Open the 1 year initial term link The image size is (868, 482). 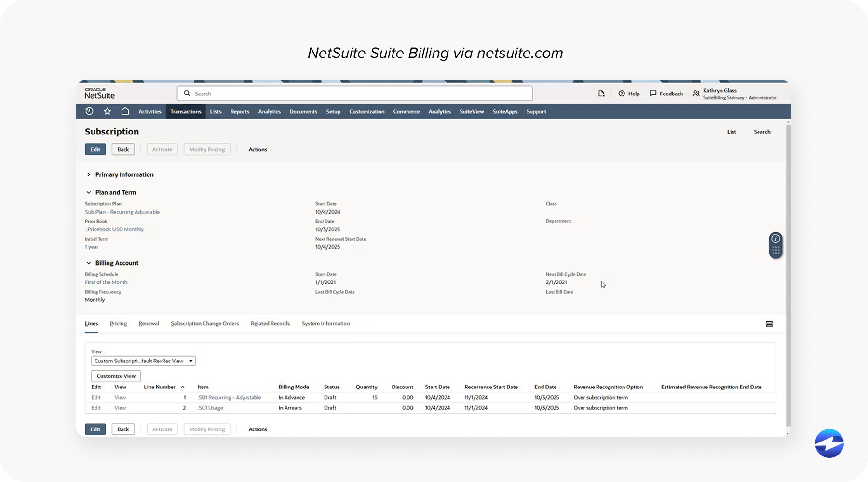(x=92, y=247)
